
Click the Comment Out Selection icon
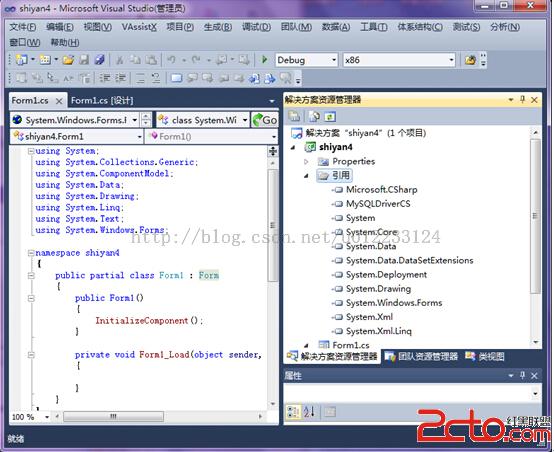coord(140,78)
